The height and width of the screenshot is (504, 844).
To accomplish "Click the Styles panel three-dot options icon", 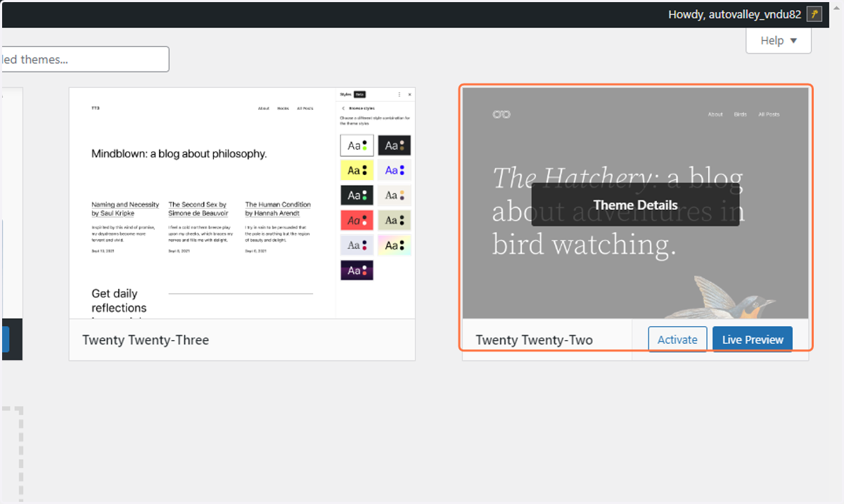I will [399, 94].
